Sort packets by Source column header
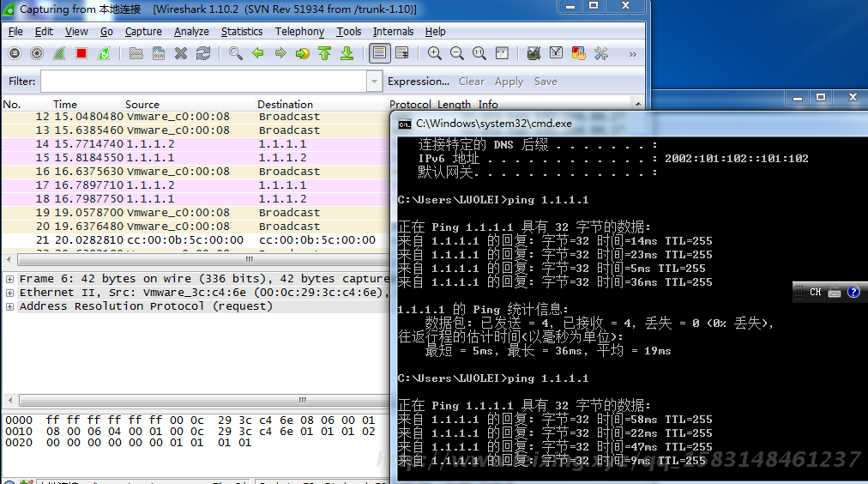The image size is (868, 484). [x=190, y=104]
